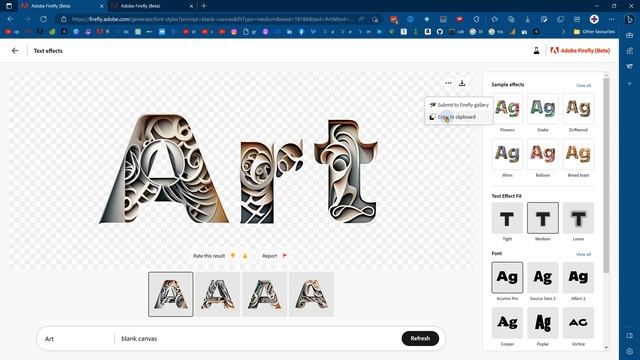
Task: Open browser tab actions menu icon
Action: pyautogui.click(x=9, y=6)
